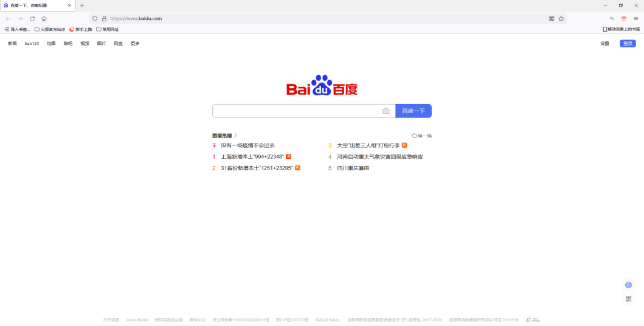Click the footer certification badge image

pyautogui.click(x=533, y=319)
